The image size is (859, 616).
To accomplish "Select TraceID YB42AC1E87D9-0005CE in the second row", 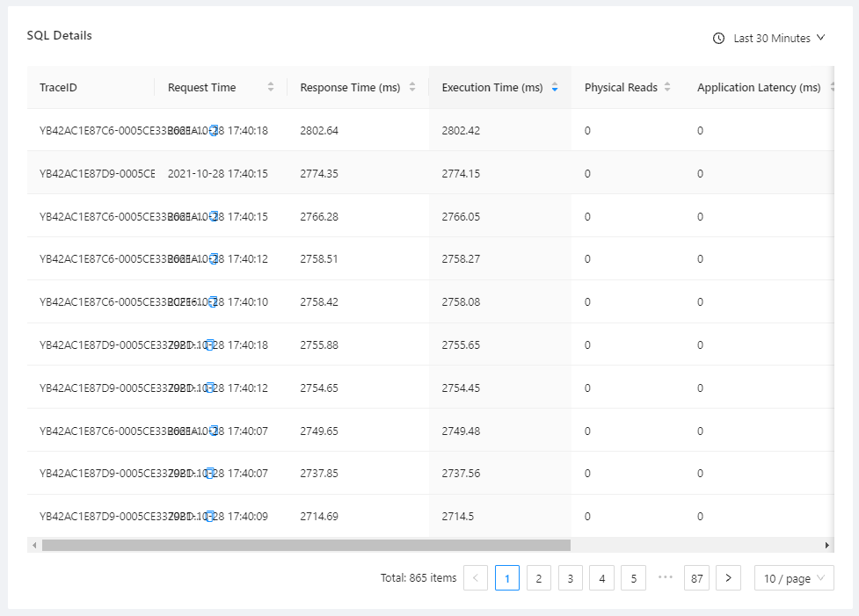I will [97, 174].
